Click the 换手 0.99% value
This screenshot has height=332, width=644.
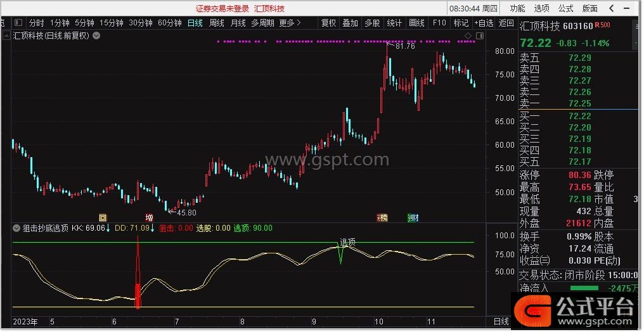[x=579, y=237]
